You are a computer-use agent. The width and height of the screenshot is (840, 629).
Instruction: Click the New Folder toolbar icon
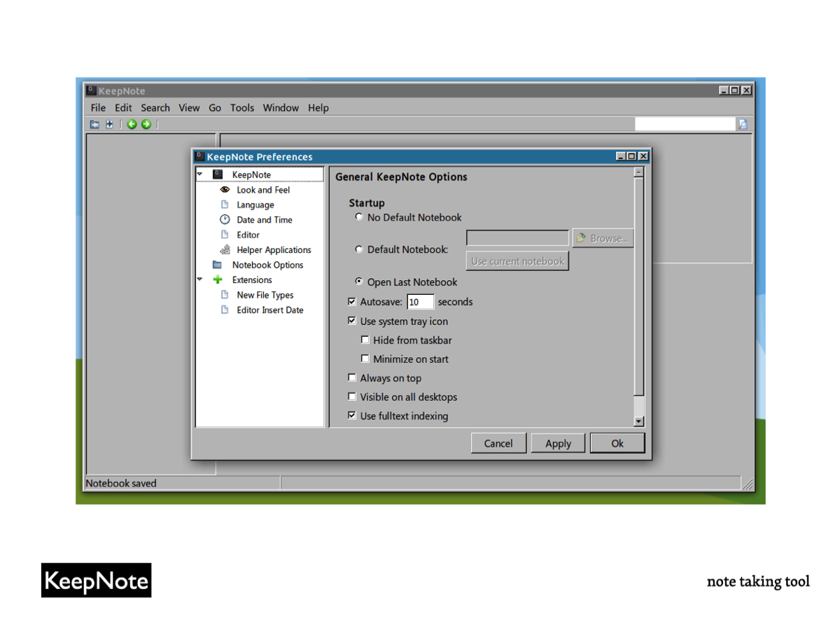pos(94,125)
